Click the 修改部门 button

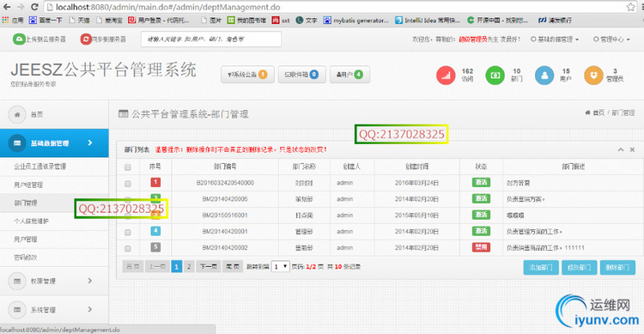point(579,267)
